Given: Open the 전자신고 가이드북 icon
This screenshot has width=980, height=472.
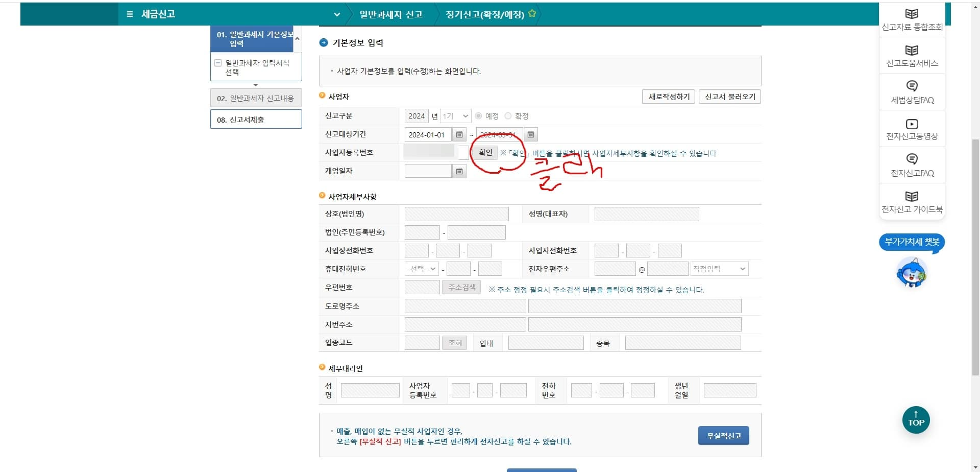Looking at the screenshot, I should [x=912, y=200].
